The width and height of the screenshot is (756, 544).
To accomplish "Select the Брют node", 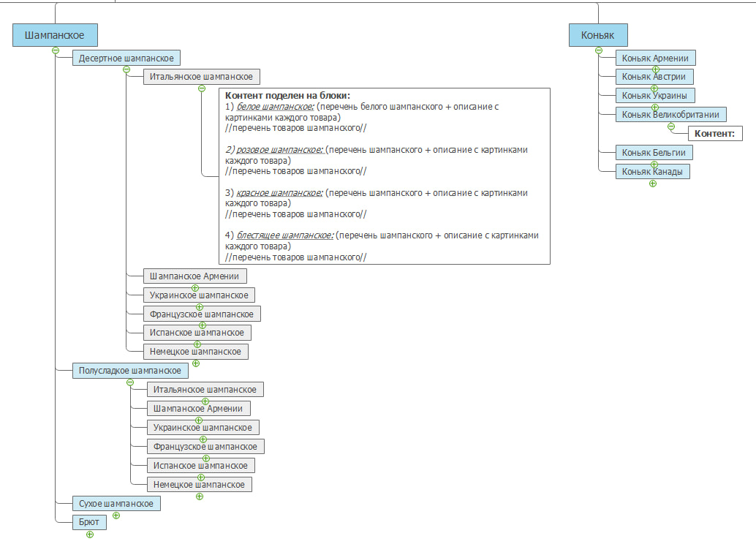I will [x=90, y=522].
